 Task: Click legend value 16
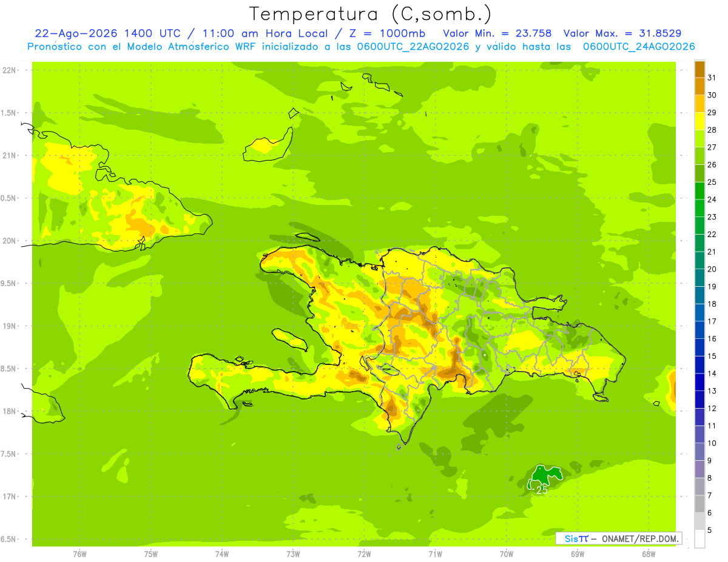click(x=712, y=339)
